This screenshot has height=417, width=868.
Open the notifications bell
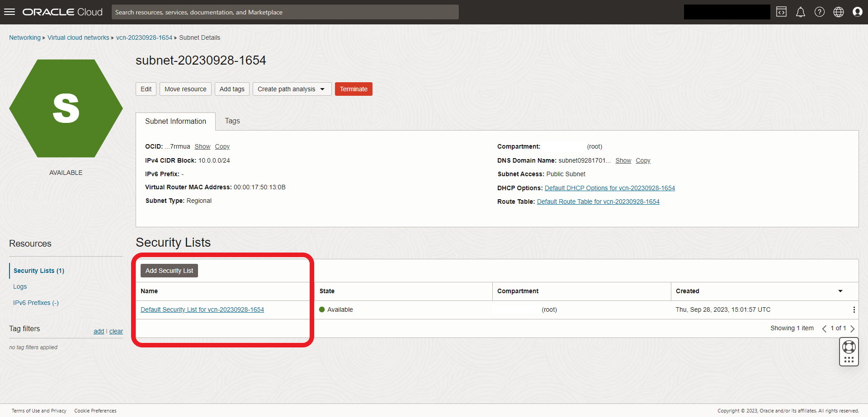point(800,12)
